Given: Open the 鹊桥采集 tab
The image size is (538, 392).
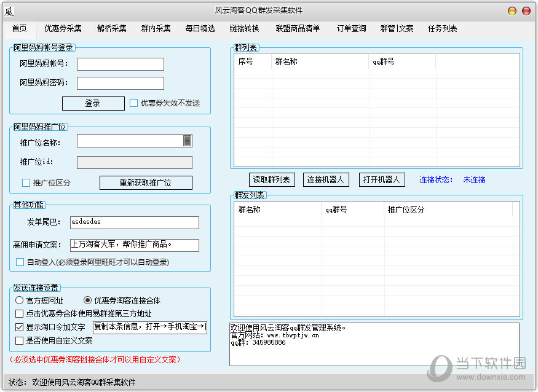Looking at the screenshot, I should (111, 28).
